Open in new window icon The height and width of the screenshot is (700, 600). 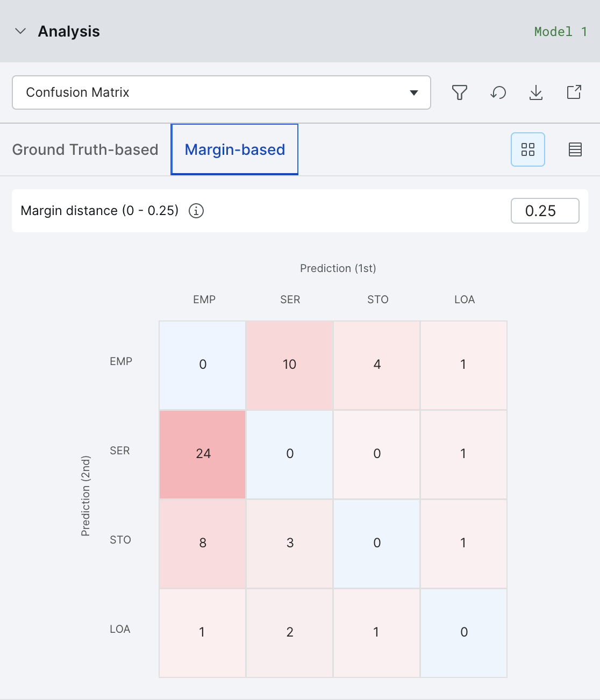tap(574, 92)
